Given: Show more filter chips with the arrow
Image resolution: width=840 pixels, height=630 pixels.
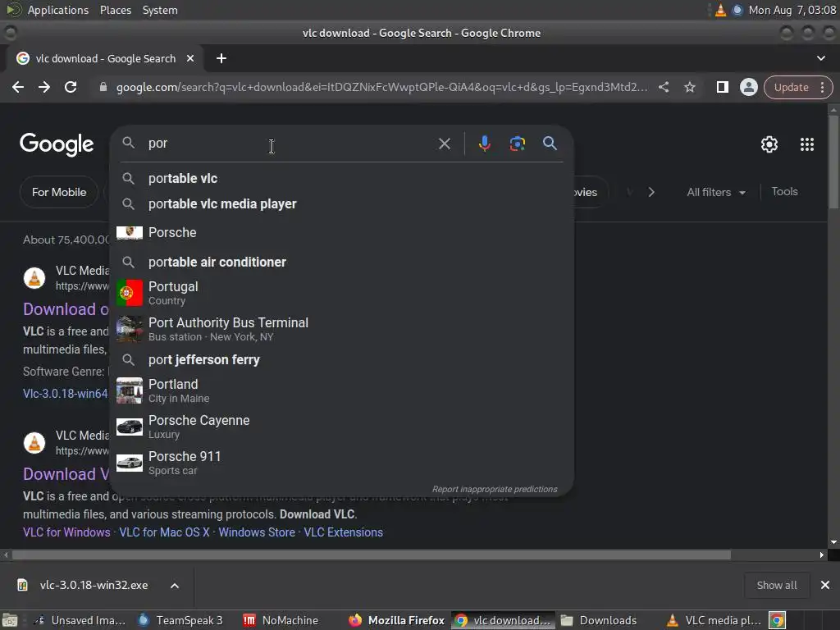Looking at the screenshot, I should tap(651, 192).
